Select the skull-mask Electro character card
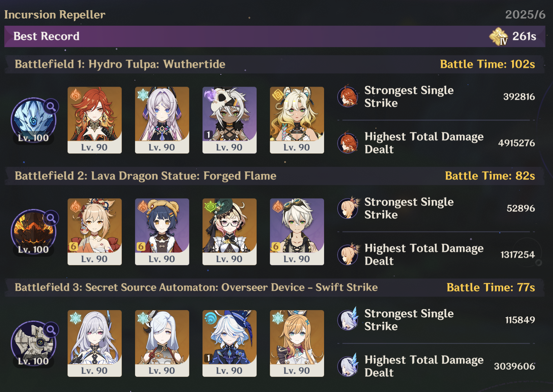Image resolution: width=553 pixels, height=392 pixels. [x=230, y=120]
